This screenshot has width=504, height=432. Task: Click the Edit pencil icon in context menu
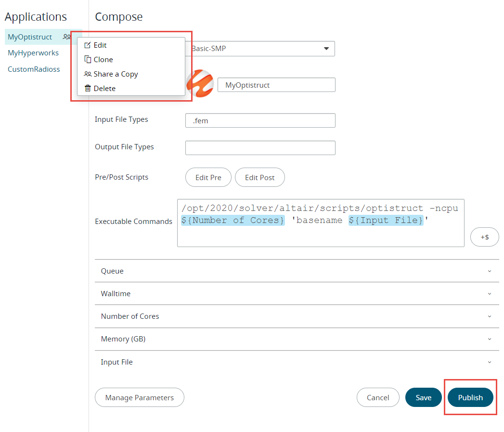click(88, 45)
